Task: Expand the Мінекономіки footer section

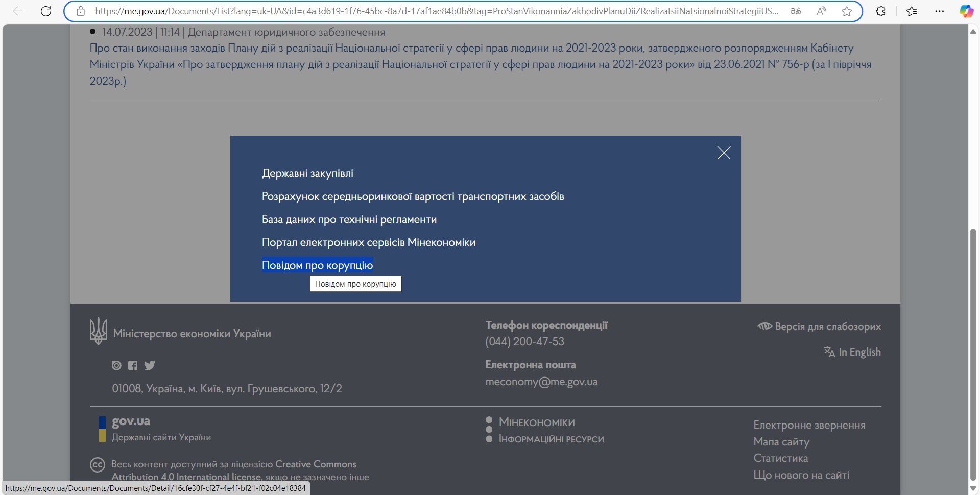Action: pos(536,422)
